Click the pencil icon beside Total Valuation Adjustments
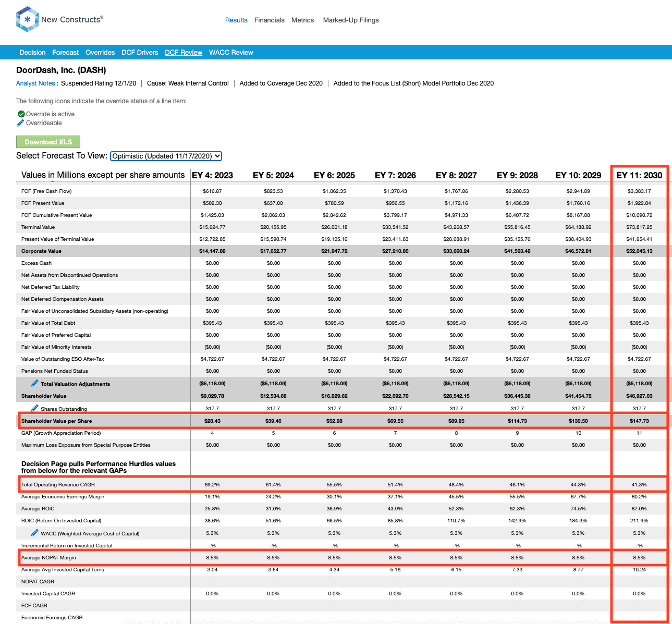This screenshot has width=672, height=624. click(x=34, y=383)
